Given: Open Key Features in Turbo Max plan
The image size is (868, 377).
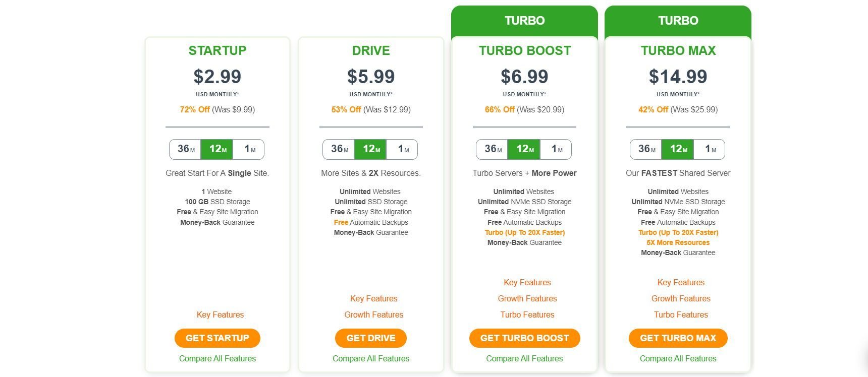Looking at the screenshot, I should click(x=681, y=282).
